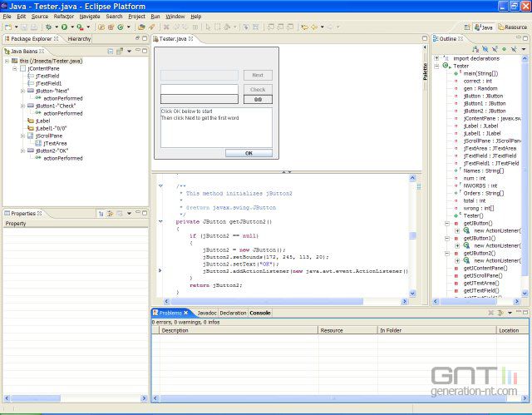This screenshot has height=415, width=532.
Task: Click the code editor horizontal scrollbar
Action: pyautogui.click(x=267, y=301)
